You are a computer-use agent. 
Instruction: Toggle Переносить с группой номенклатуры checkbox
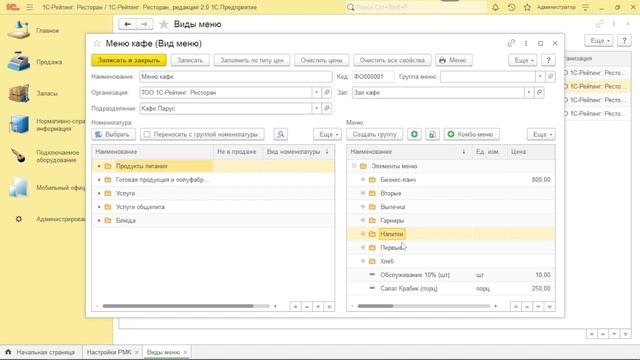147,134
